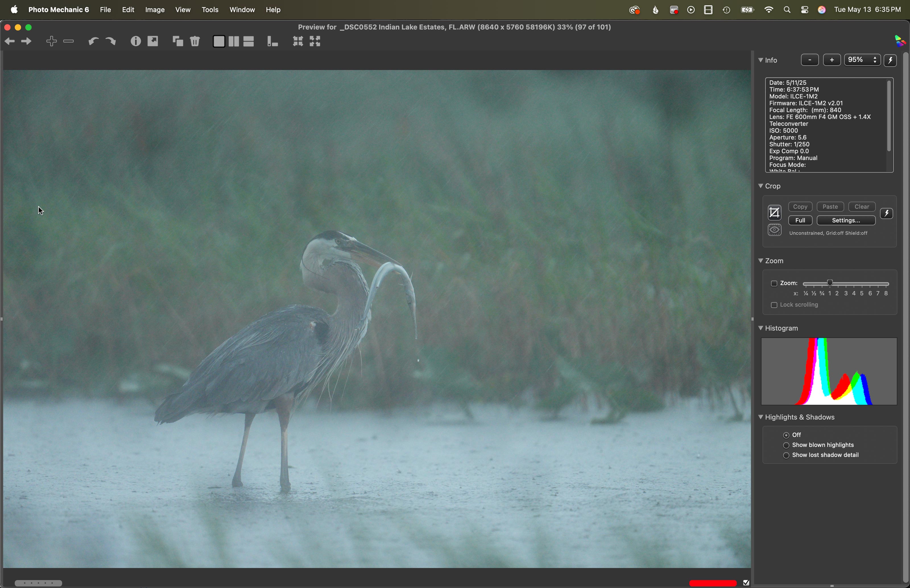
Task: Click the rotate left arrow icon
Action: coord(93,41)
